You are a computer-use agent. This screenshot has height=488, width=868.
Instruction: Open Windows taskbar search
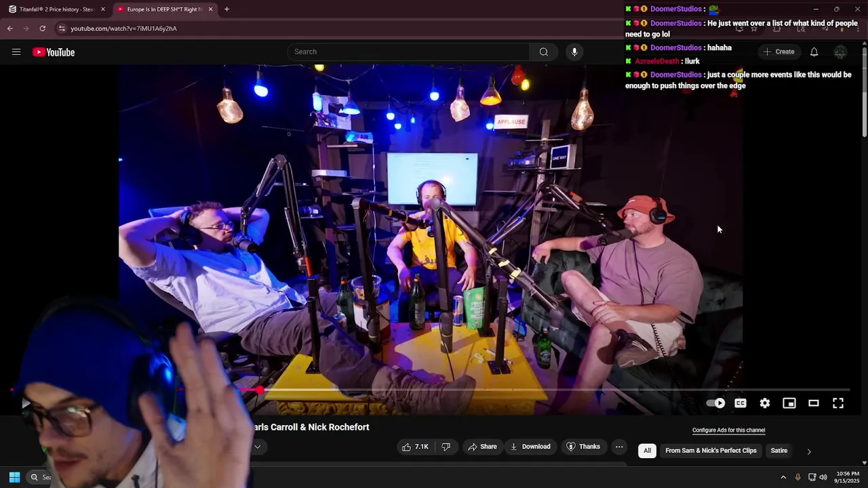click(41, 477)
